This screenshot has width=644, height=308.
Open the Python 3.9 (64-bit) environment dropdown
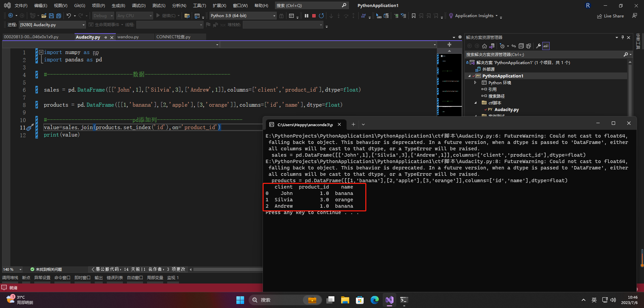243,16
